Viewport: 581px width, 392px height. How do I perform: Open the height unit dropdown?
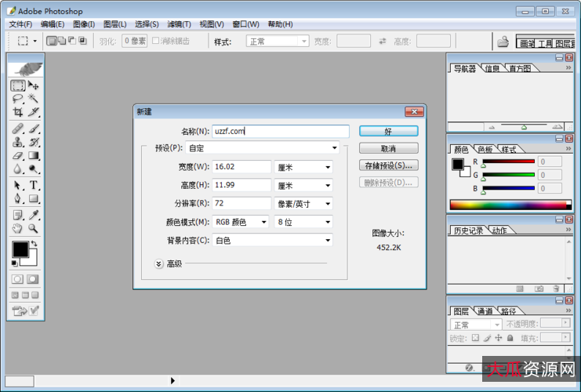(x=303, y=185)
